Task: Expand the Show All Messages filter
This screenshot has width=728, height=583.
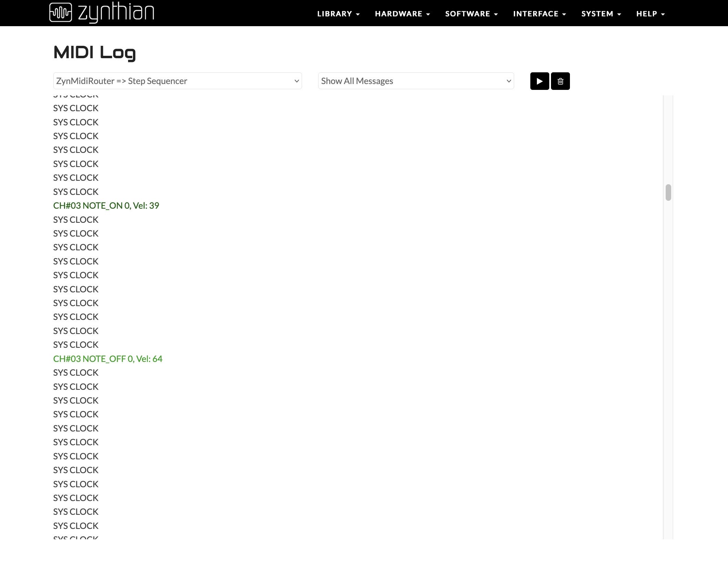Action: coord(416,81)
